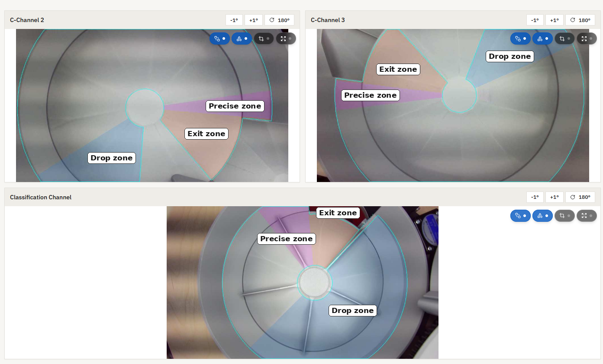Rotate C-Channel 3 by 180 degrees
Viewport: 603px width, 364px height.
[x=580, y=20]
